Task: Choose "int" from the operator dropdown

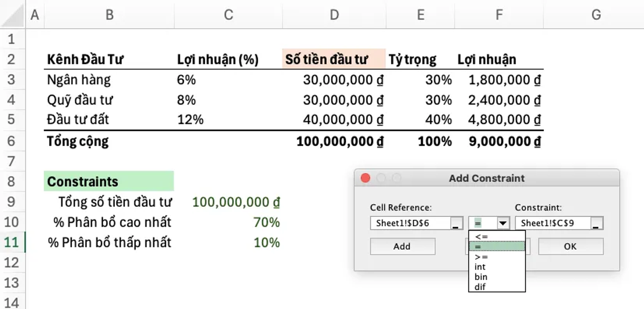Action: (480, 267)
